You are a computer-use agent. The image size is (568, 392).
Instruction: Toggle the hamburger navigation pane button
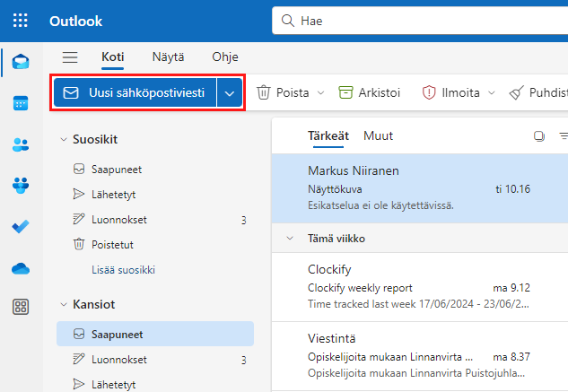click(70, 57)
